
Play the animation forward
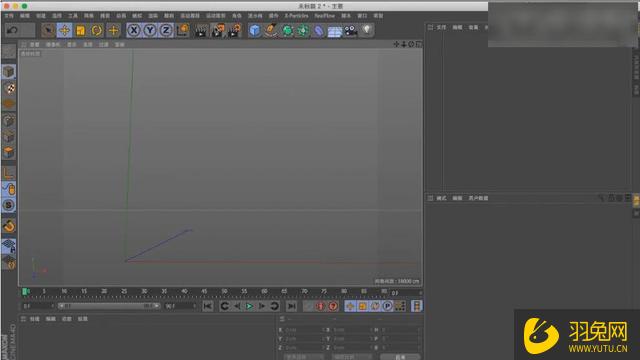(x=249, y=306)
